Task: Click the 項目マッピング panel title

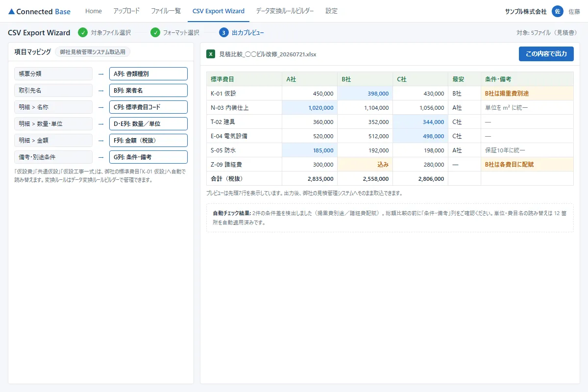Action: click(33, 52)
